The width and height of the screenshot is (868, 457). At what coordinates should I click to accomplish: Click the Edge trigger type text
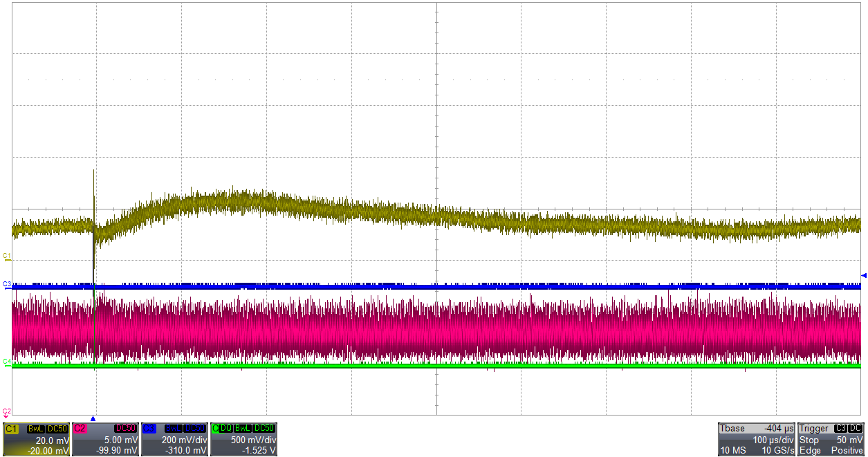pyautogui.click(x=810, y=450)
